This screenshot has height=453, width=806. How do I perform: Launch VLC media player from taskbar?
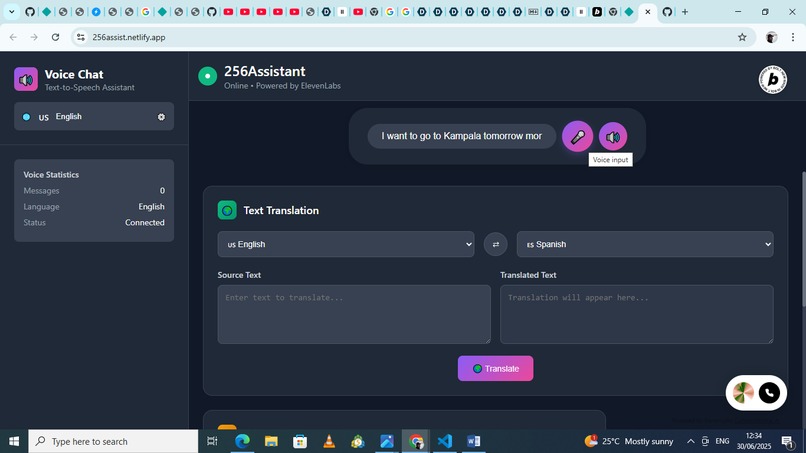point(329,441)
